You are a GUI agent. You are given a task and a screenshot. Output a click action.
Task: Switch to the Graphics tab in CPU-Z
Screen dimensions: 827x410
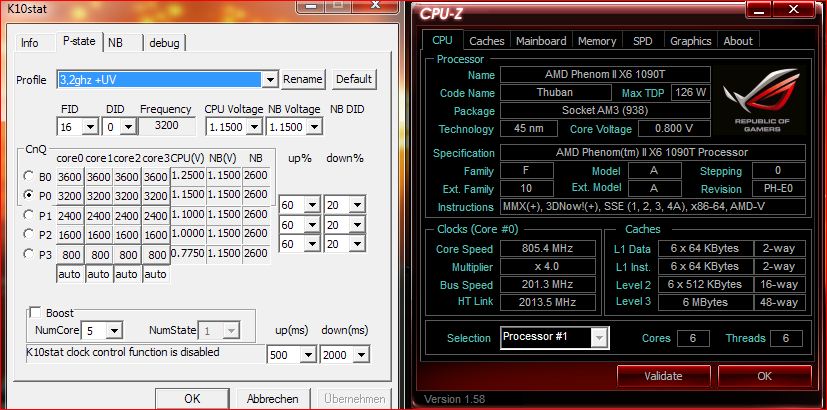tap(690, 41)
